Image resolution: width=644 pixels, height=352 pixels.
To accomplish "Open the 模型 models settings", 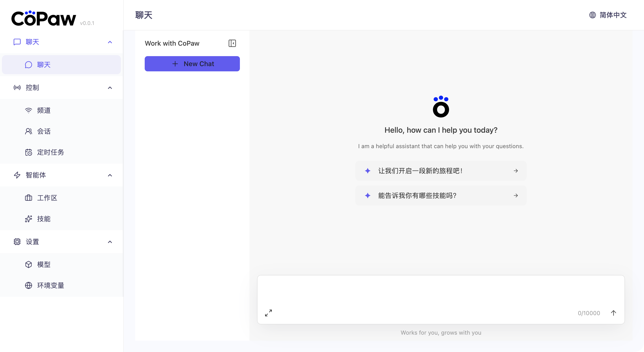I will pyautogui.click(x=44, y=264).
